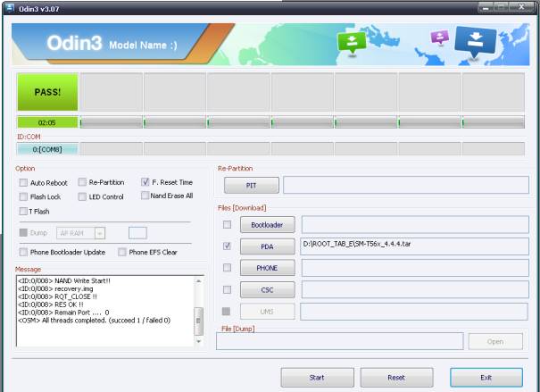
Task: Click the message log scrollbar up arrow
Action: (199, 280)
